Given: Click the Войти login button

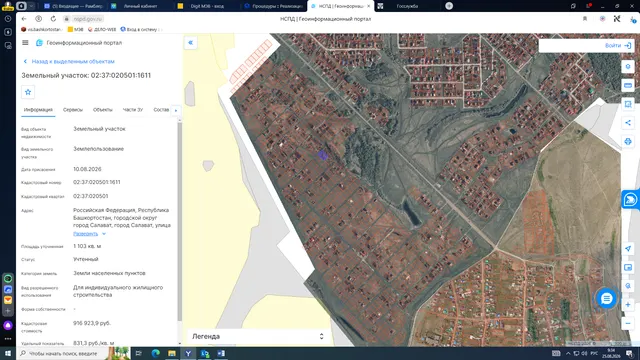Looking at the screenshot, I should (618, 45).
